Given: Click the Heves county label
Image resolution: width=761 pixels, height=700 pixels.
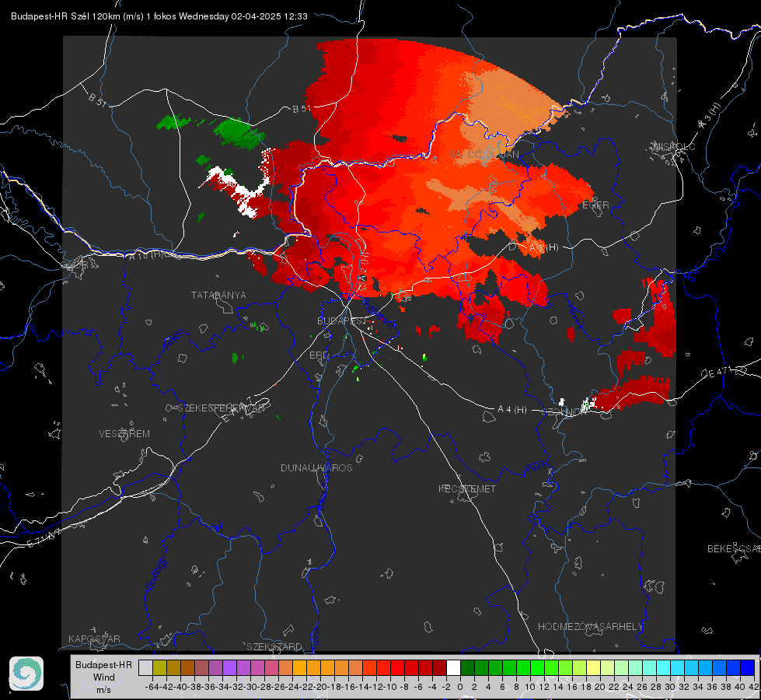Looking at the screenshot, I should [574, 316].
